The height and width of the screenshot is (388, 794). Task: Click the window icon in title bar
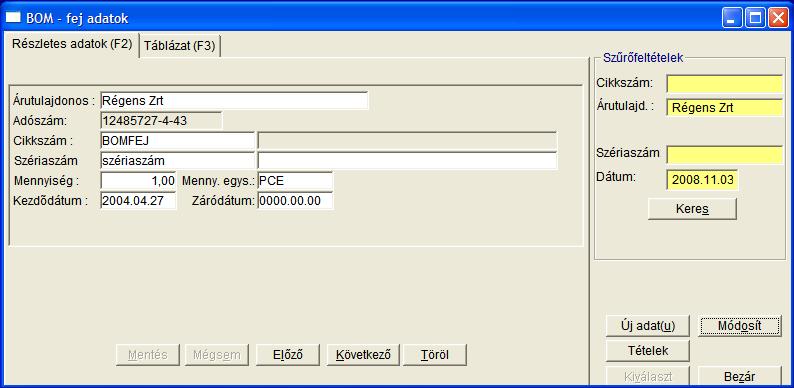coord(13,18)
